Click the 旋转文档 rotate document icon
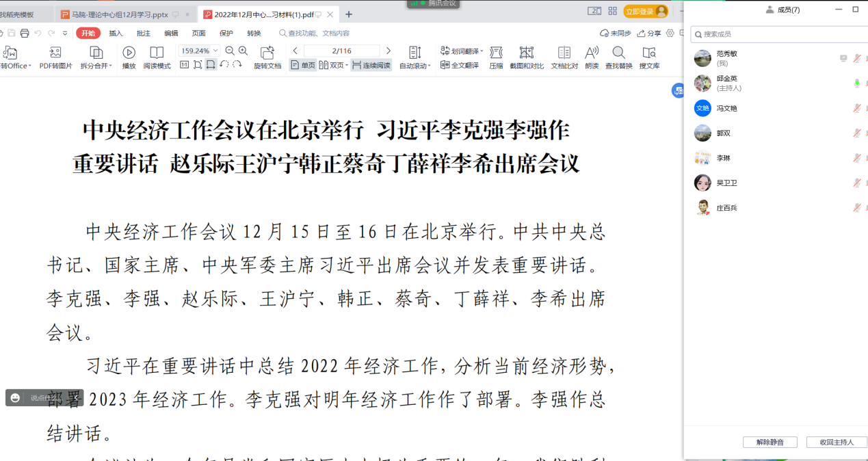Screen dimensions: 868x461 pos(267,53)
